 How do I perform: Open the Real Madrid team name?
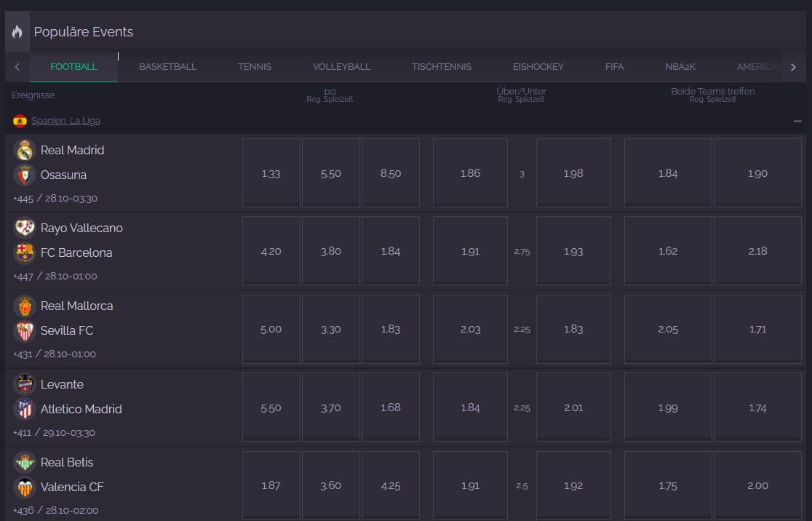[73, 150]
